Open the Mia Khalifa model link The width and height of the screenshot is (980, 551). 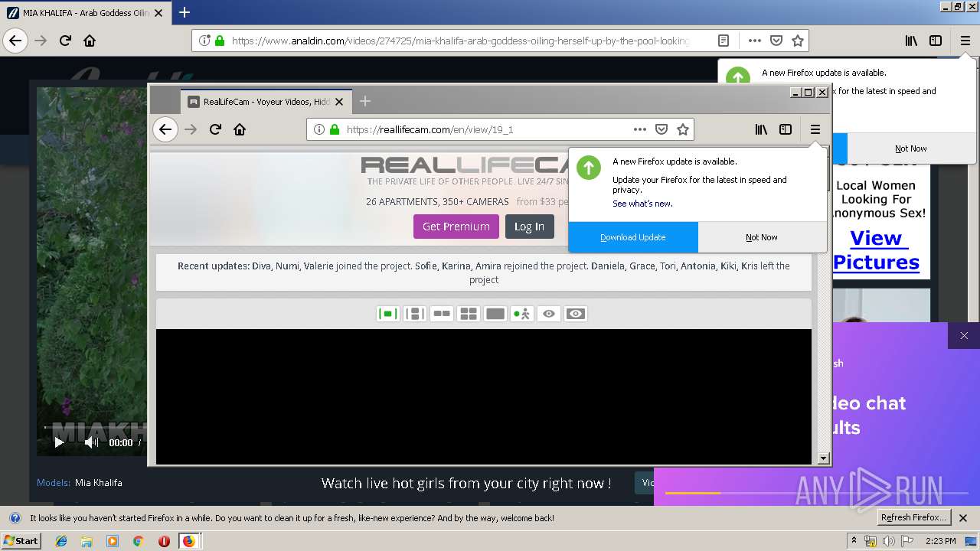[x=98, y=483]
